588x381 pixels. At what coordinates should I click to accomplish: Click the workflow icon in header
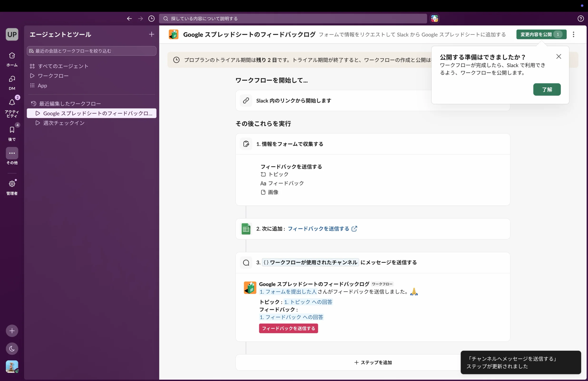pos(173,34)
